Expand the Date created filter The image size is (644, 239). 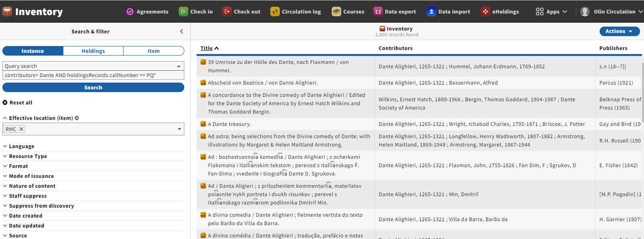[23, 216]
